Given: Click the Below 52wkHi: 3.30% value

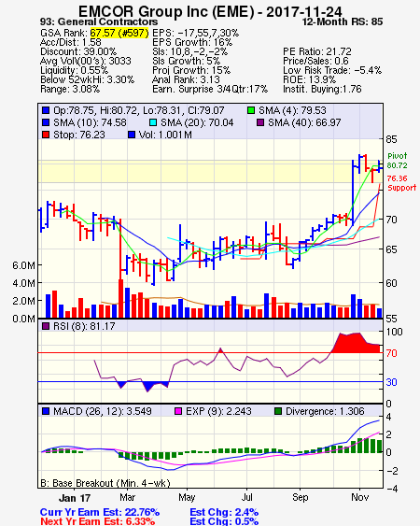Looking at the screenshot, I should click(x=87, y=79).
